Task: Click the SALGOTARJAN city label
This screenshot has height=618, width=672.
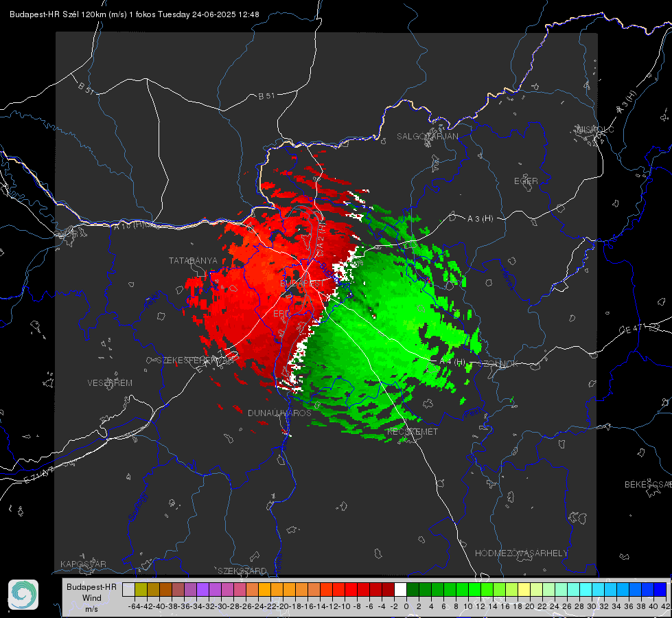Action: [x=427, y=137]
